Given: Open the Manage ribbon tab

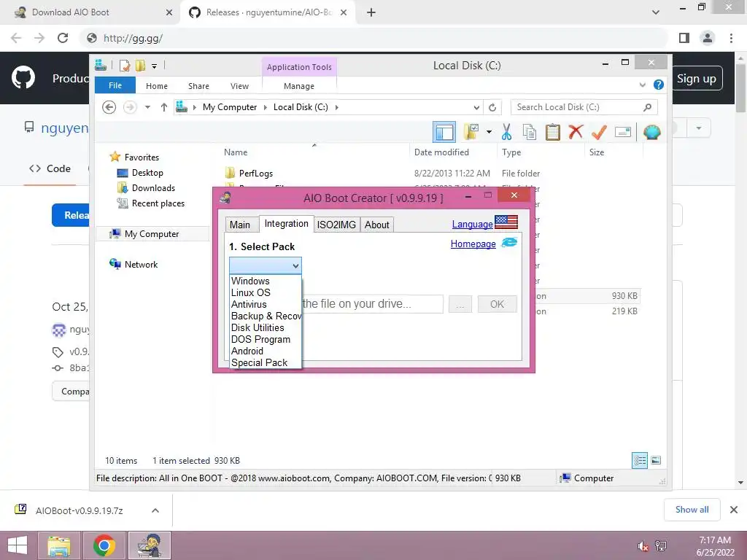Looking at the screenshot, I should 298,86.
